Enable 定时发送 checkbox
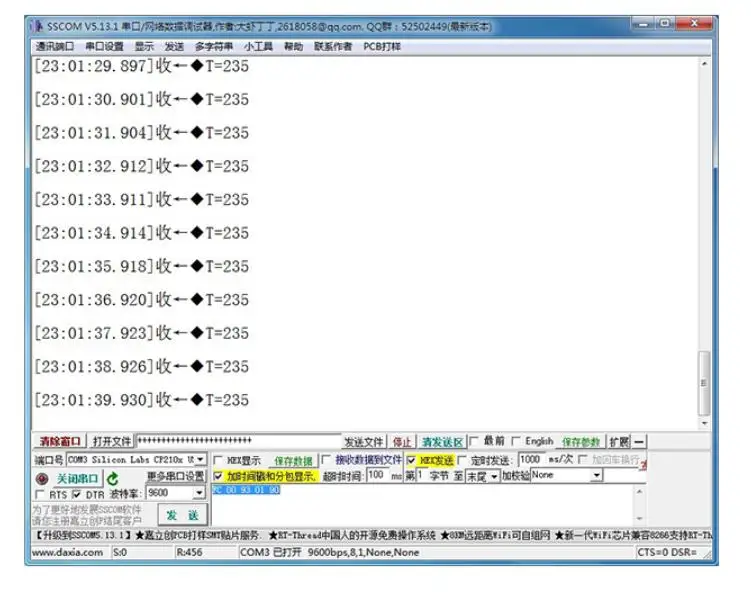This screenshot has height=594, width=751. click(462, 460)
